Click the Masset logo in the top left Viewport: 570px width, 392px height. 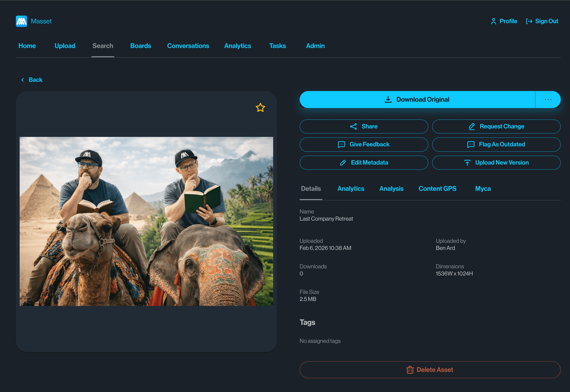21,21
